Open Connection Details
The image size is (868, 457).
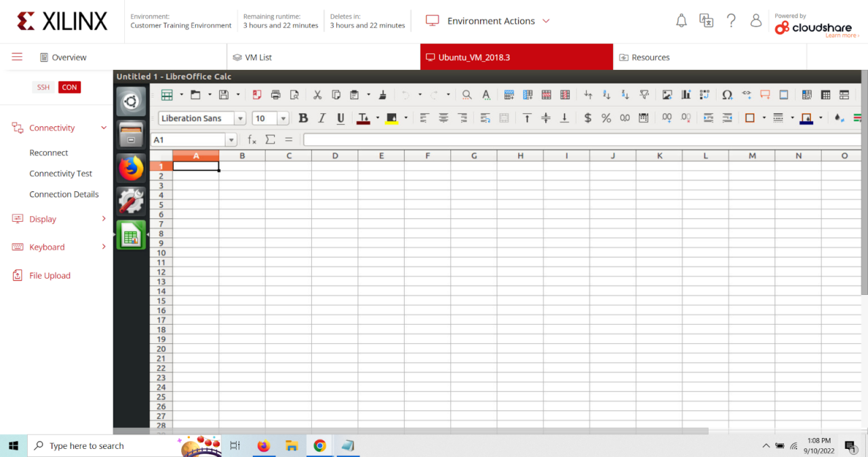click(x=64, y=194)
